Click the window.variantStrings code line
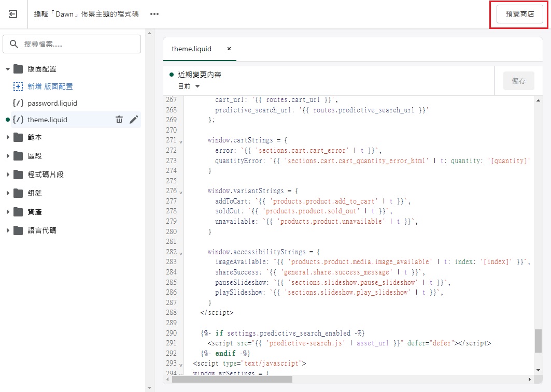This screenshot has height=392, width=551. point(252,191)
